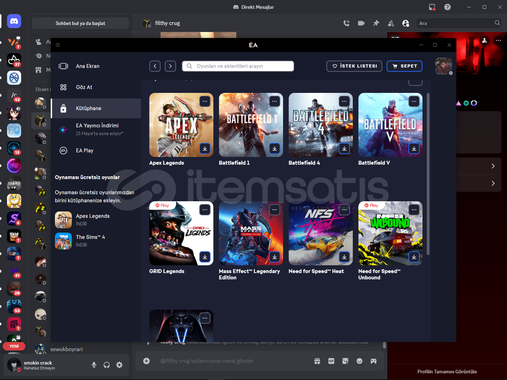Click Profilin Tamamını Görüntüle link
Image resolution: width=507 pixels, height=380 pixels.
pos(447,371)
